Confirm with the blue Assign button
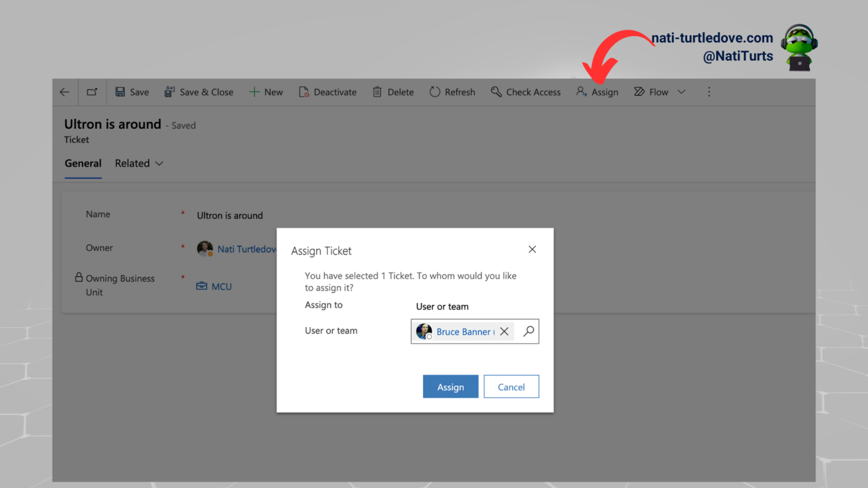The height and width of the screenshot is (488, 868). click(x=450, y=387)
